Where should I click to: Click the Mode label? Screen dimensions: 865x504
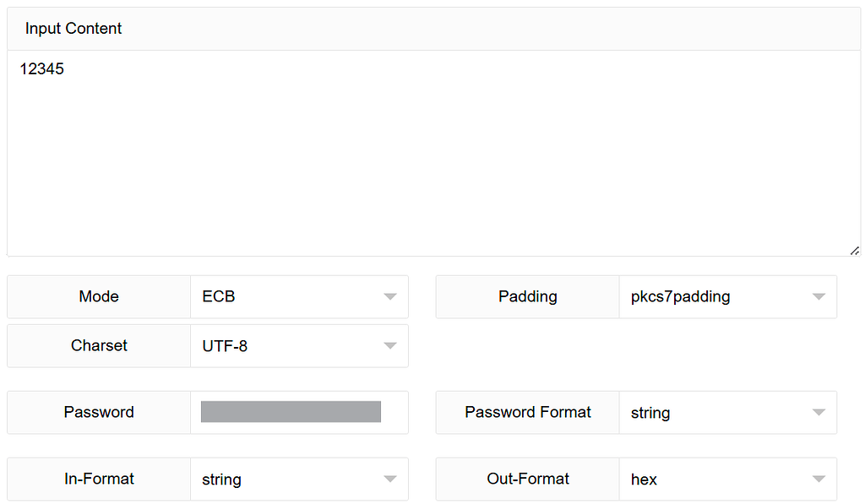coord(99,296)
